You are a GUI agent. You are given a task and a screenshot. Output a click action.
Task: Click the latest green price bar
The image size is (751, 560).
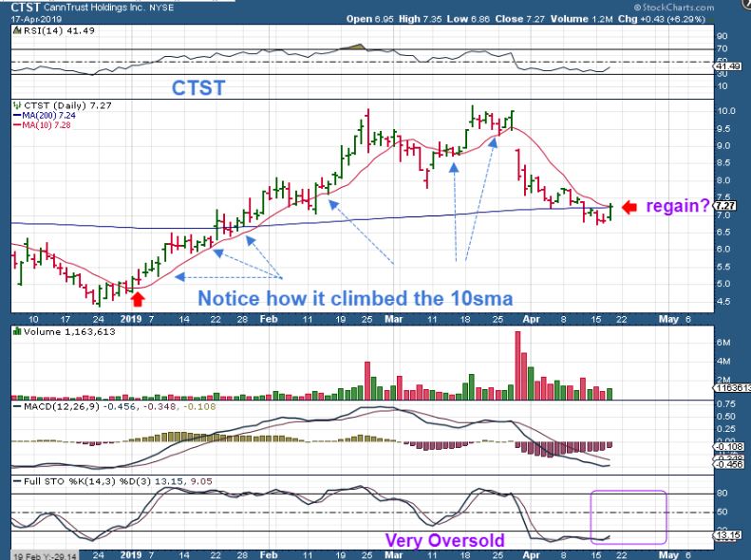click(610, 212)
